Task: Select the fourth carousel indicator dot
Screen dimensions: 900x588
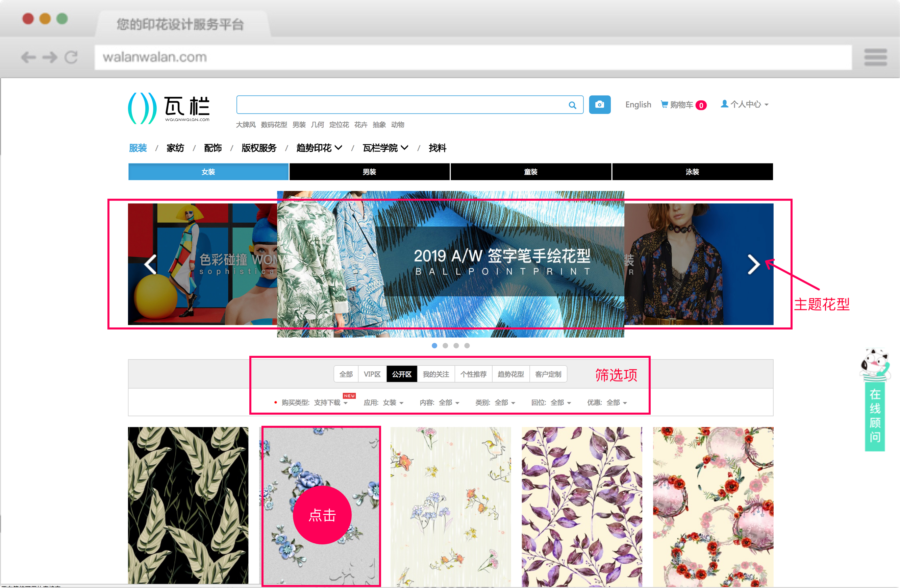Action: tap(467, 346)
